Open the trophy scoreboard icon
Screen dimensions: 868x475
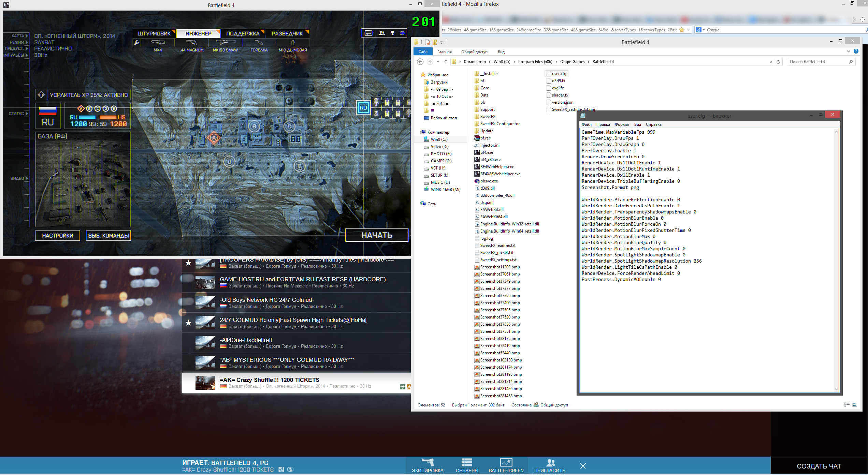[392, 33]
